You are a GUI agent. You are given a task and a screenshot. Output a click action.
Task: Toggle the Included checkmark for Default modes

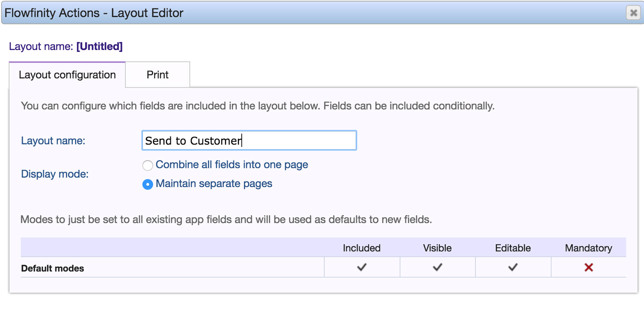click(361, 267)
